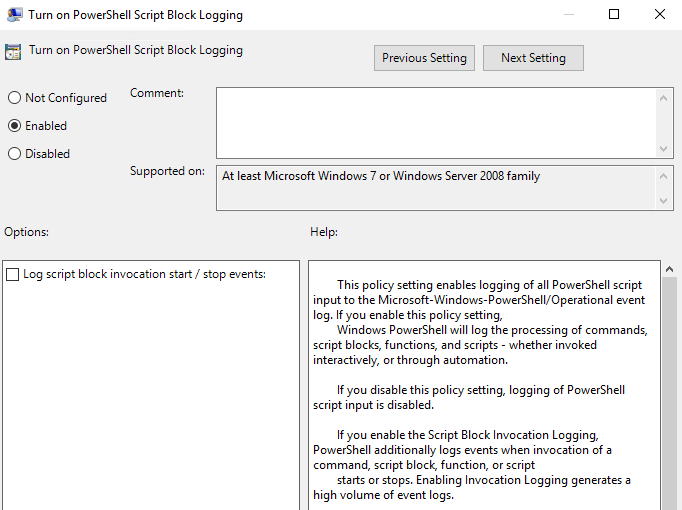Minimize the policy setting window

[x=568, y=15]
